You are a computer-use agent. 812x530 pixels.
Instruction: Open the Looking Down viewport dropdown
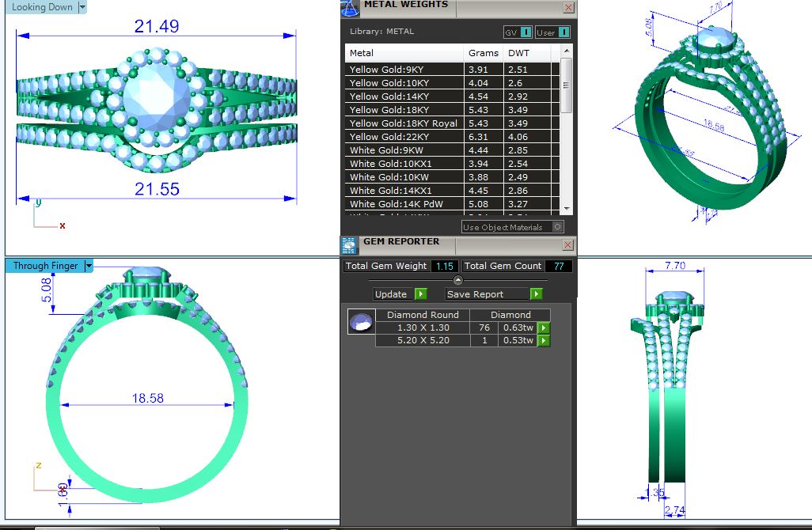tap(82, 7)
